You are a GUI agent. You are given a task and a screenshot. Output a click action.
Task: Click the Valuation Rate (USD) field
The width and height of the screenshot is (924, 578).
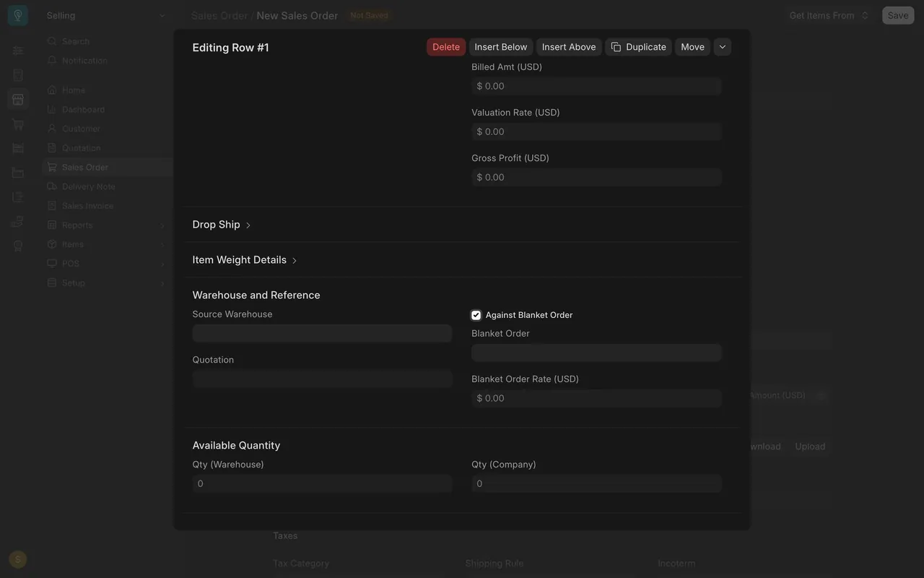coord(596,131)
